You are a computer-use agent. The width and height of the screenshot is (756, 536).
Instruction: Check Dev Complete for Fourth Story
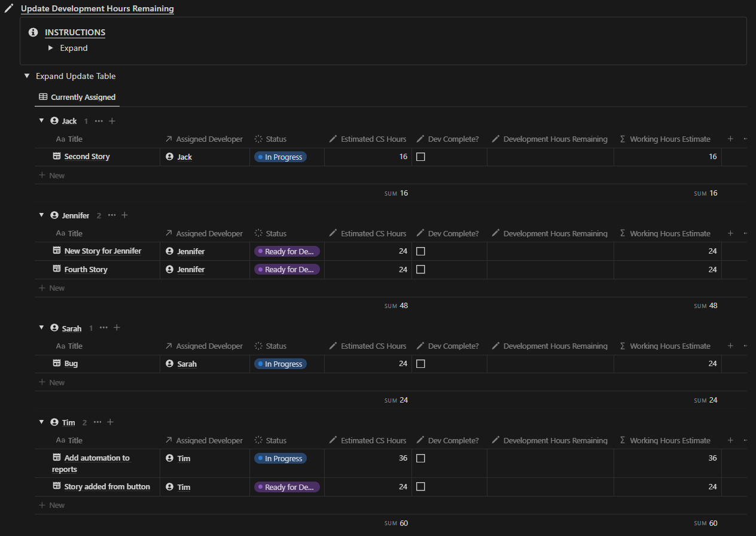point(420,269)
